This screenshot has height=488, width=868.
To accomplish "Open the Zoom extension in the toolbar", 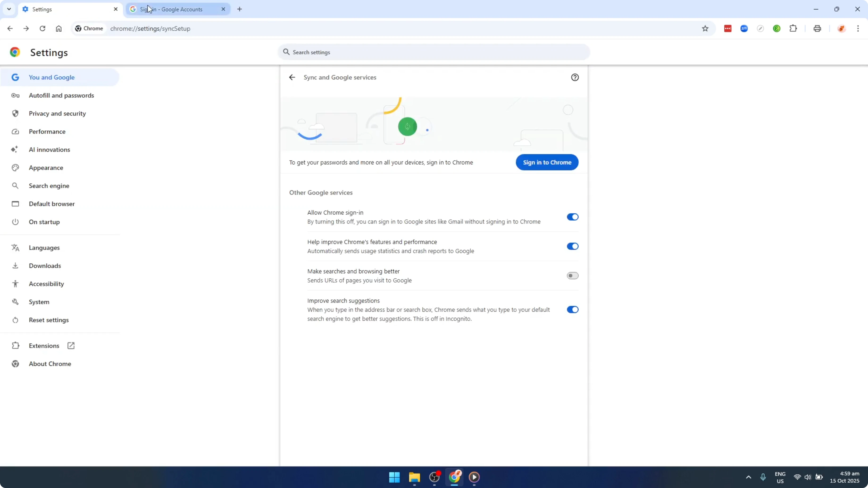I will click(744, 28).
